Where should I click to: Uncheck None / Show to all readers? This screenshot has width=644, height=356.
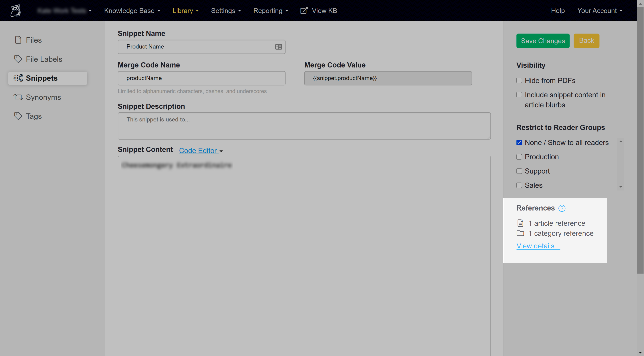coord(519,142)
